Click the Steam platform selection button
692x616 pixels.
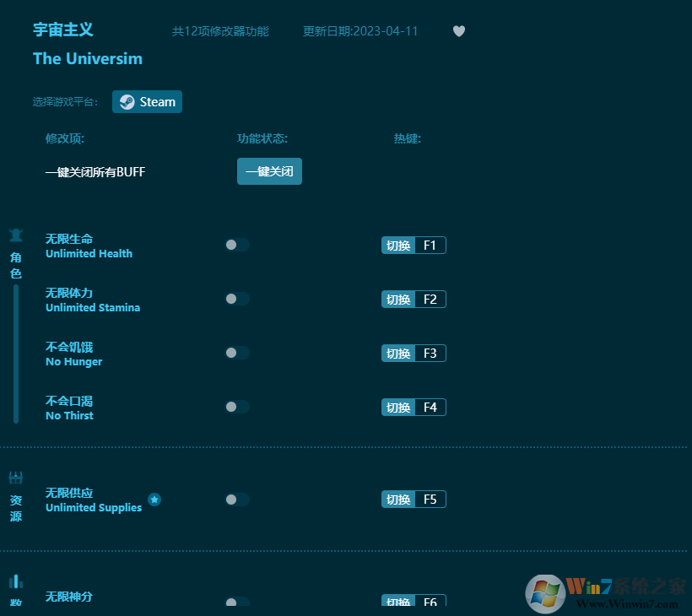[x=147, y=101]
